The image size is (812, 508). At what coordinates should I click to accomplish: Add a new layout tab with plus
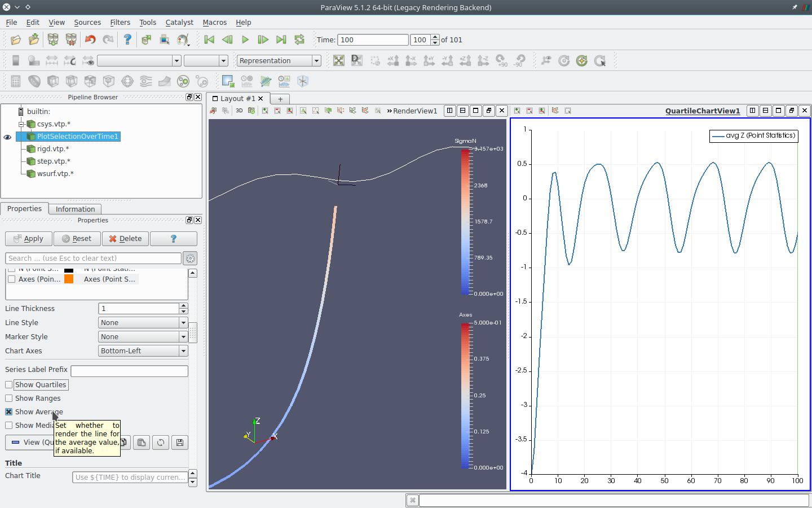coord(280,99)
